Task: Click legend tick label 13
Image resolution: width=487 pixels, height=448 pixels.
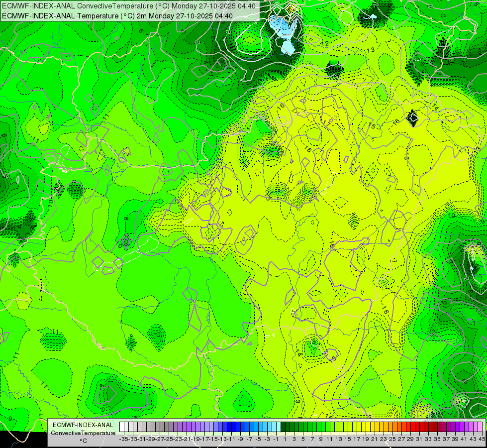Action: tap(339, 439)
